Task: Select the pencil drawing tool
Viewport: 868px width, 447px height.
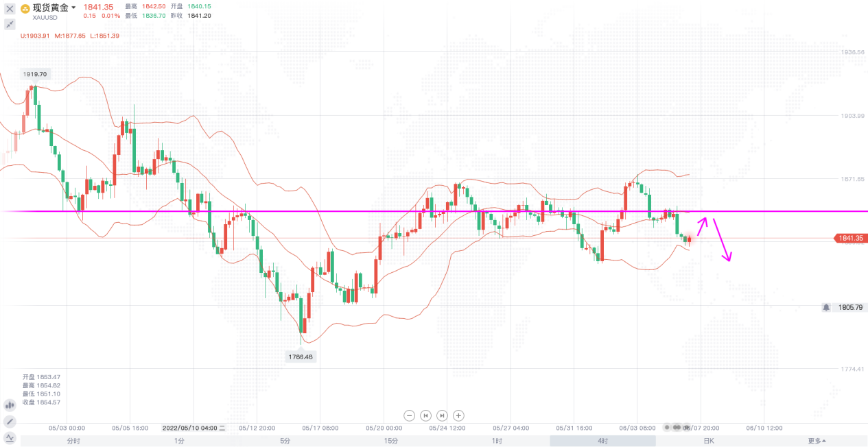Action: [10, 422]
